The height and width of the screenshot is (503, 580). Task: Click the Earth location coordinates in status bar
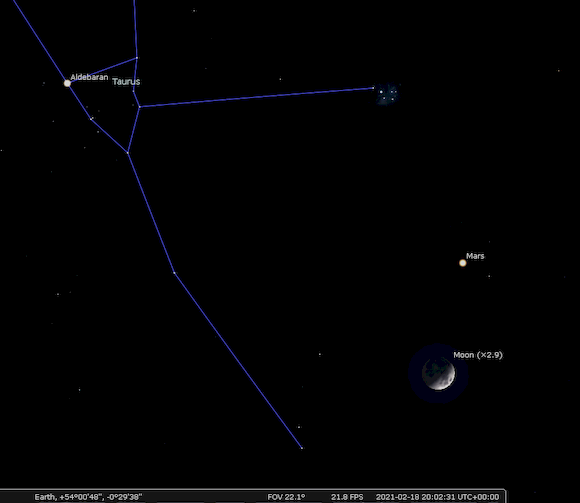click(x=88, y=497)
